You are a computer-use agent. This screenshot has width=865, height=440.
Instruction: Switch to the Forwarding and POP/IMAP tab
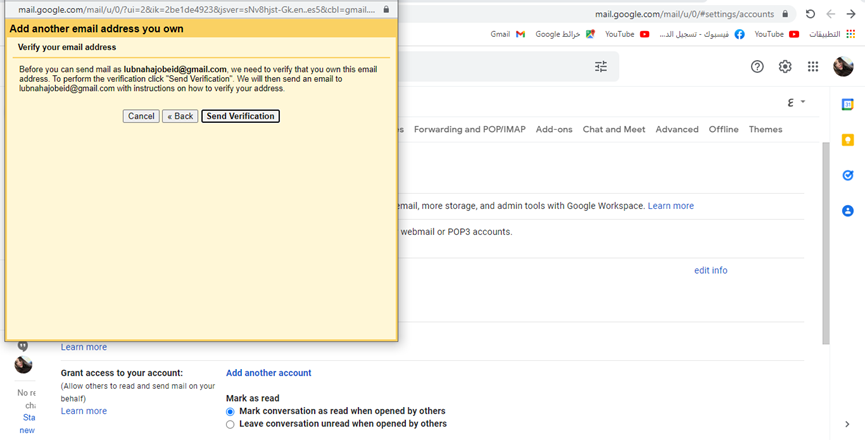tap(469, 129)
